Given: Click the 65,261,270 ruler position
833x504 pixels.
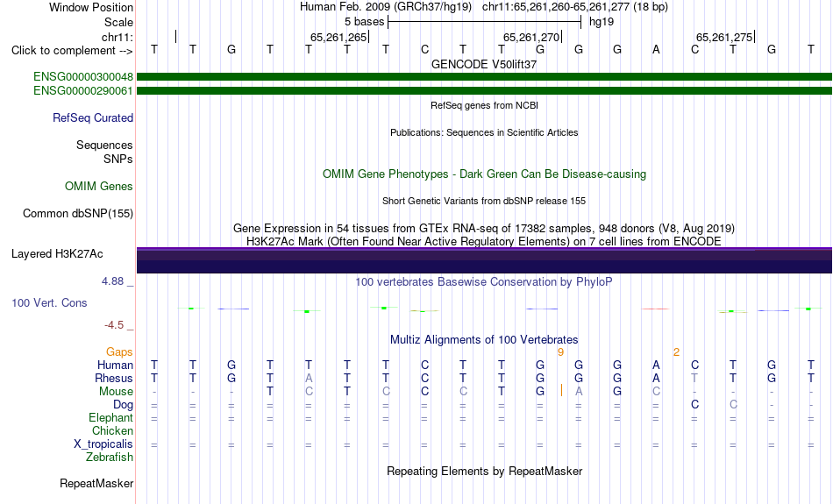Looking at the screenshot, I should [x=531, y=37].
